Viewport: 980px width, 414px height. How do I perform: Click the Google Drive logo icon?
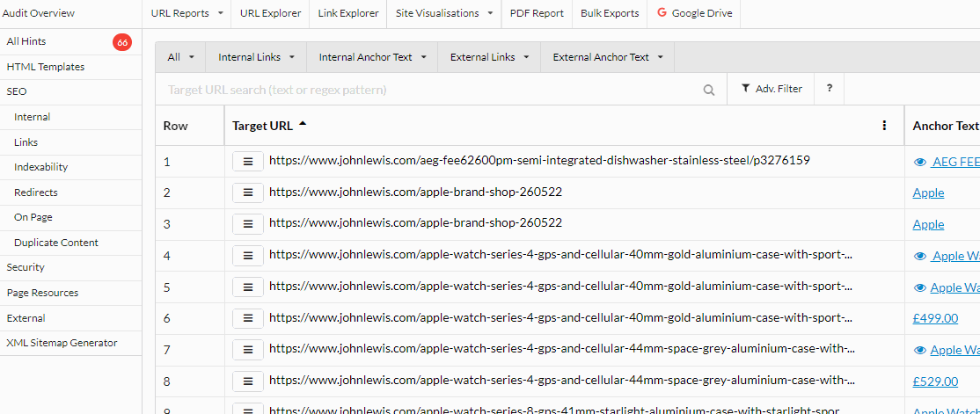click(x=662, y=13)
